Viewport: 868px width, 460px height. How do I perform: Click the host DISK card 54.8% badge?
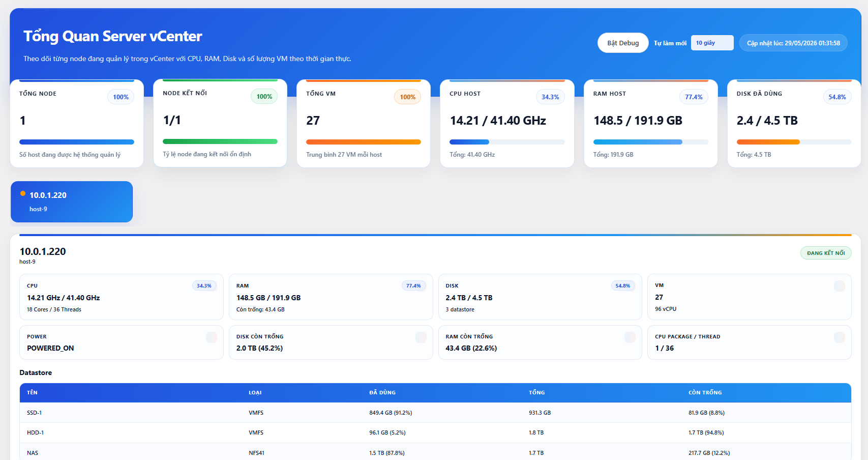tap(623, 286)
